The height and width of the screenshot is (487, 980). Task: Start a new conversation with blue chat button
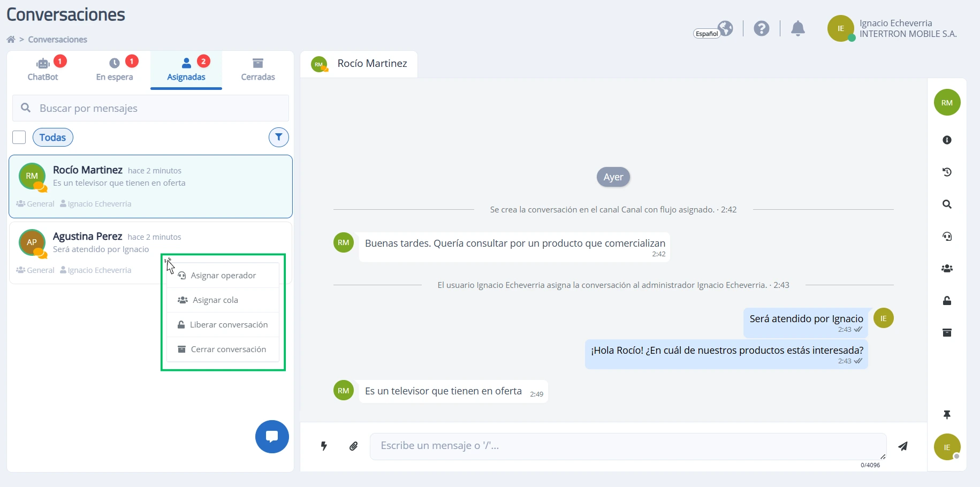tap(272, 437)
